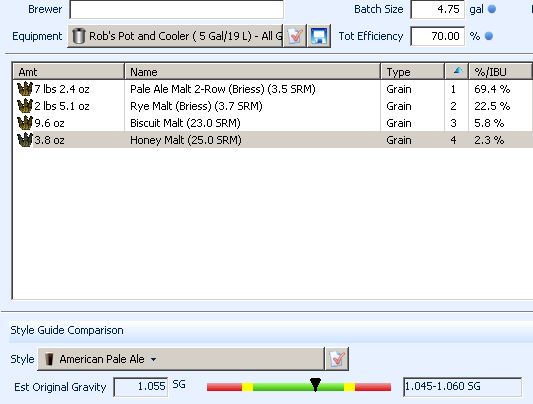This screenshot has width=533, height=404.
Task: Sort by the Amt column header
Action: [x=68, y=71]
